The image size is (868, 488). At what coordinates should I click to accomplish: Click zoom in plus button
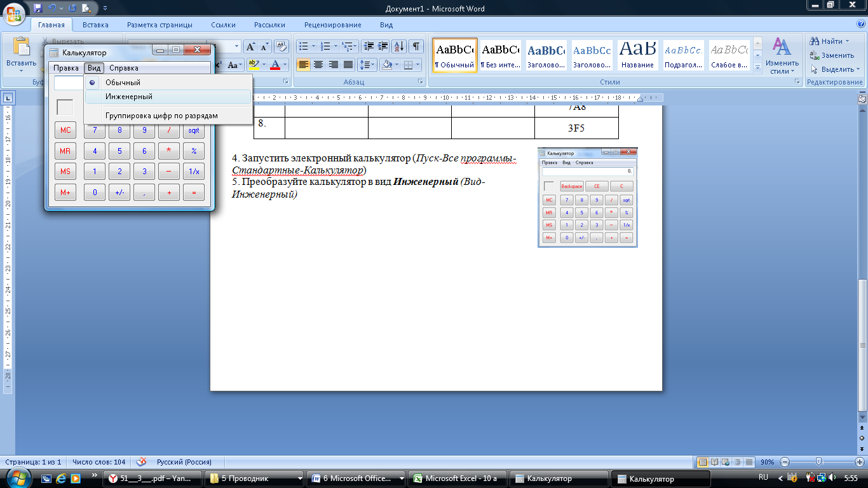pyautogui.click(x=859, y=462)
